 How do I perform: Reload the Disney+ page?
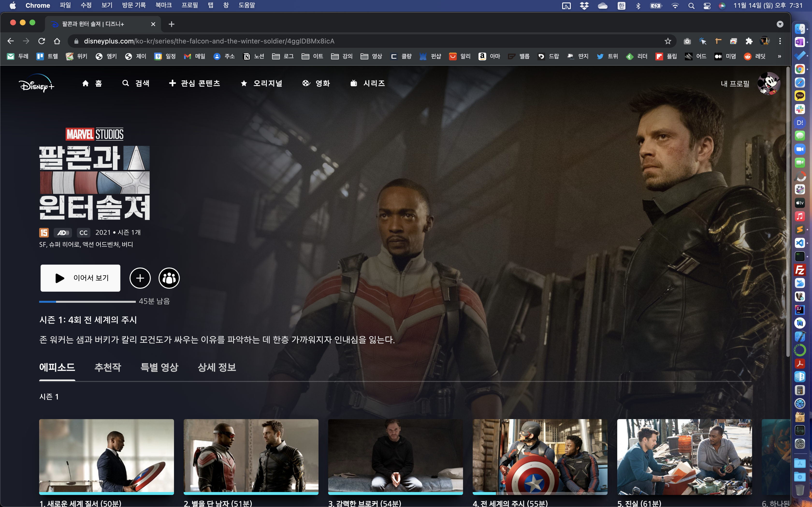click(x=42, y=41)
